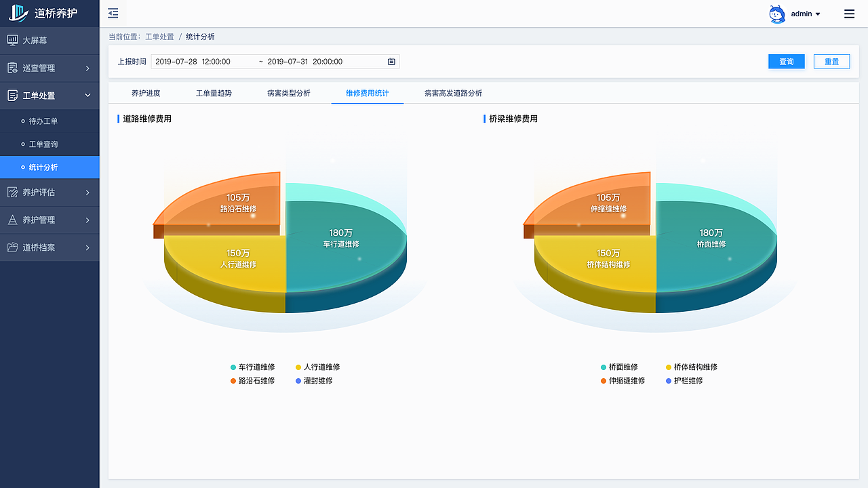Toggle 护栏维修 legend item
This screenshot has width=868, height=488.
(684, 380)
